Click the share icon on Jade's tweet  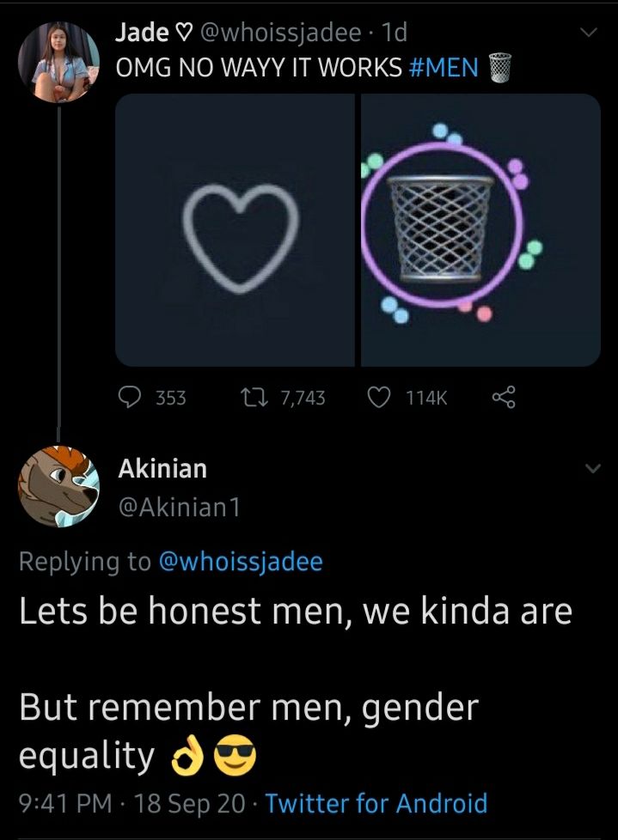(504, 397)
